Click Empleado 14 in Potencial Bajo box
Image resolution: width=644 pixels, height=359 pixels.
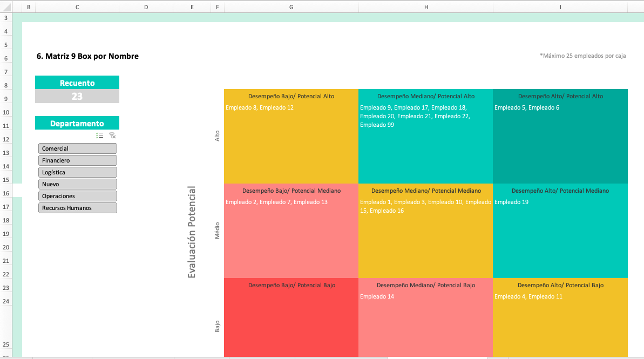tap(376, 296)
